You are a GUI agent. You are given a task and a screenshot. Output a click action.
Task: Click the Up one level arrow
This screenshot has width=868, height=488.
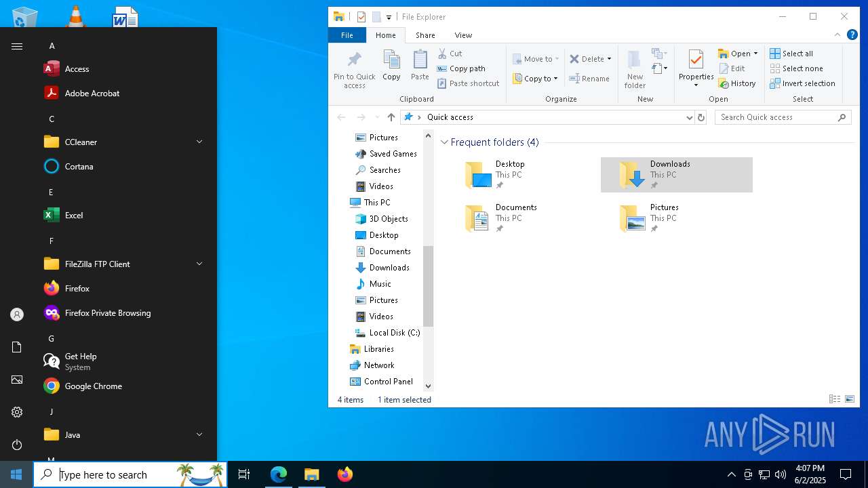[x=391, y=117]
